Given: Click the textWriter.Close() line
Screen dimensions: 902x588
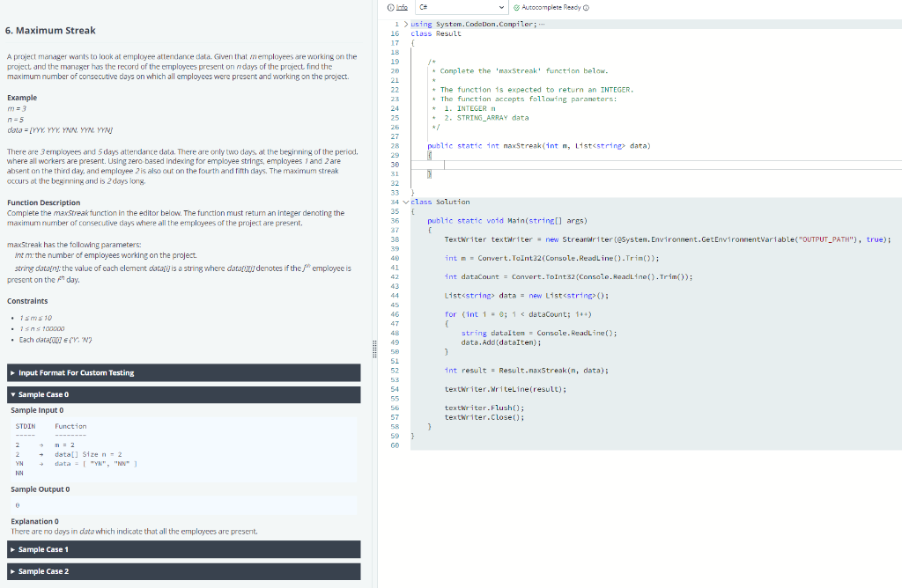Looking at the screenshot, I should 484,418.
